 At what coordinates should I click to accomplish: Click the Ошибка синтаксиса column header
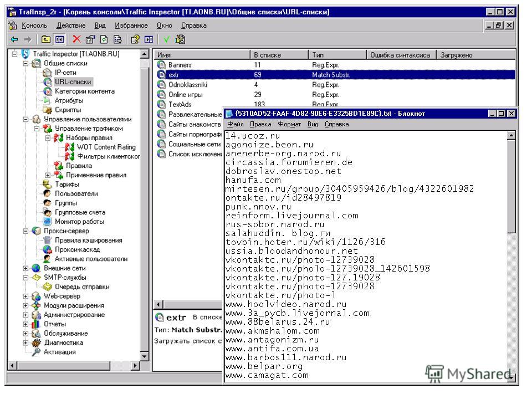click(x=402, y=55)
